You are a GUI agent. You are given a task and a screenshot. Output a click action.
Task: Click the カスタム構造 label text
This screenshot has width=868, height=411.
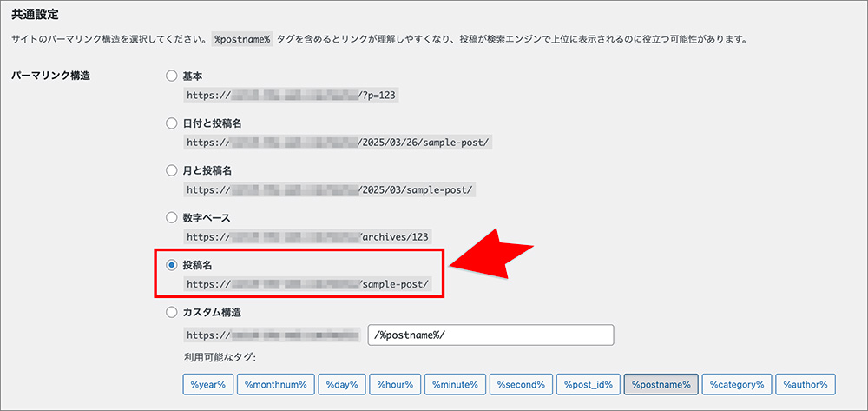[x=212, y=313]
